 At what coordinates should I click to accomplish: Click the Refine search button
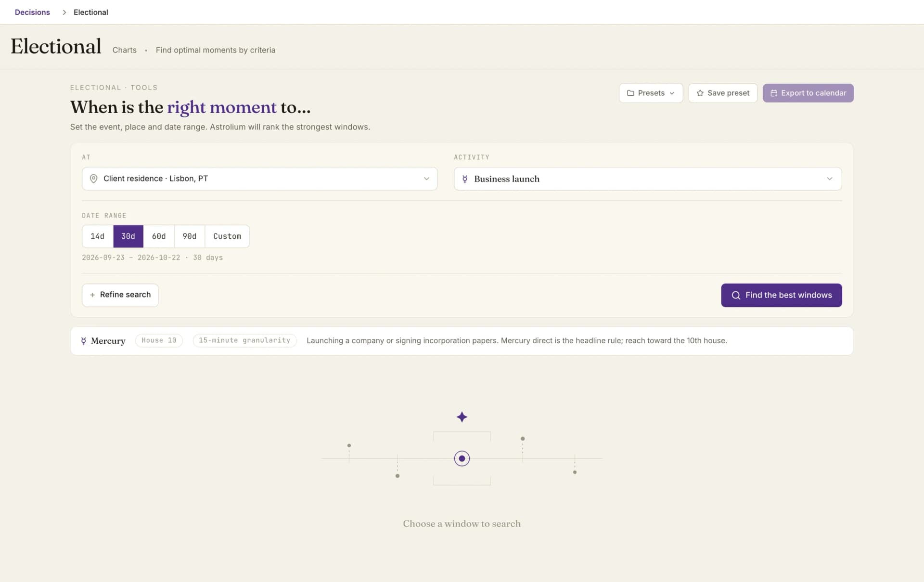click(120, 295)
